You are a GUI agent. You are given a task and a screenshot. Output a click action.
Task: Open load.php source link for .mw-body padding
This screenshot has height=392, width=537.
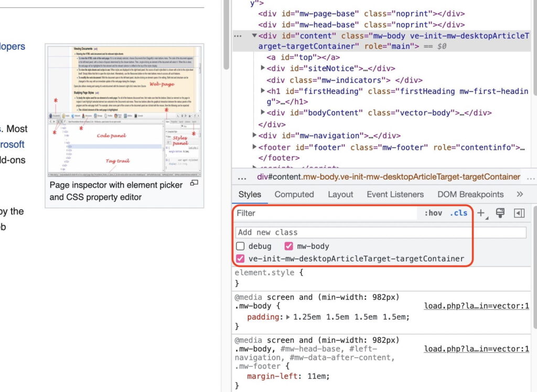[x=476, y=306]
